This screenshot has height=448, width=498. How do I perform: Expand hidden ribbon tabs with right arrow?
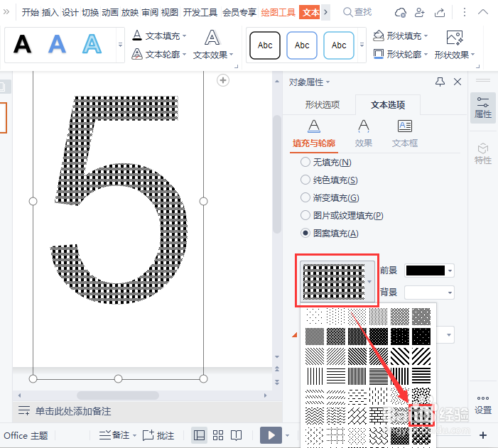coord(325,12)
